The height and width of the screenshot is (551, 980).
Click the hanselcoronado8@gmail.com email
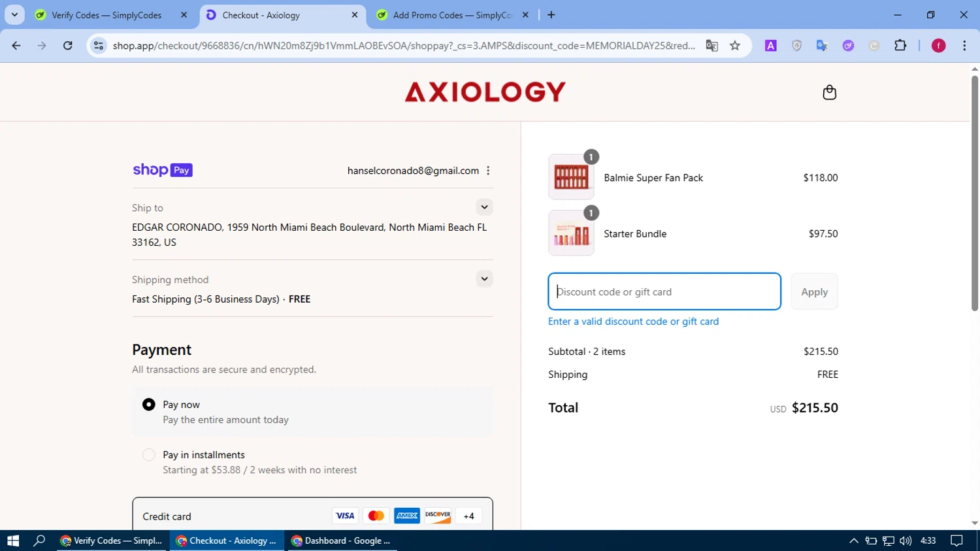coord(413,171)
